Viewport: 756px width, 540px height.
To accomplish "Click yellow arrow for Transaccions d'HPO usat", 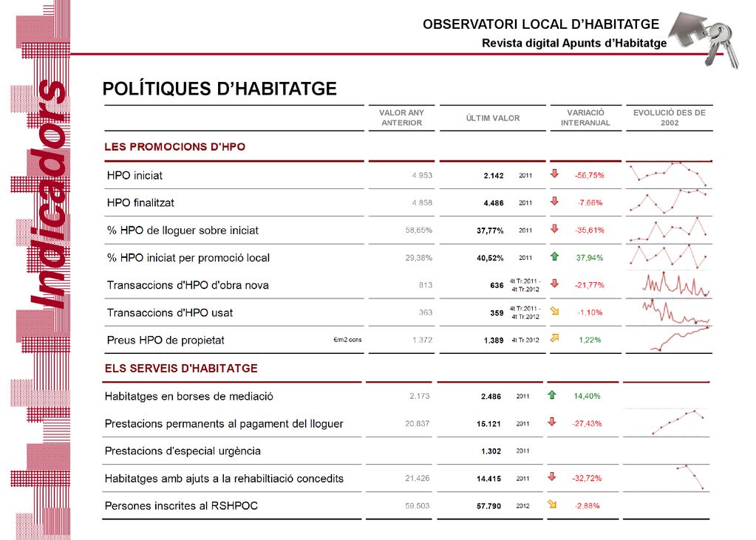I will coord(554,311).
